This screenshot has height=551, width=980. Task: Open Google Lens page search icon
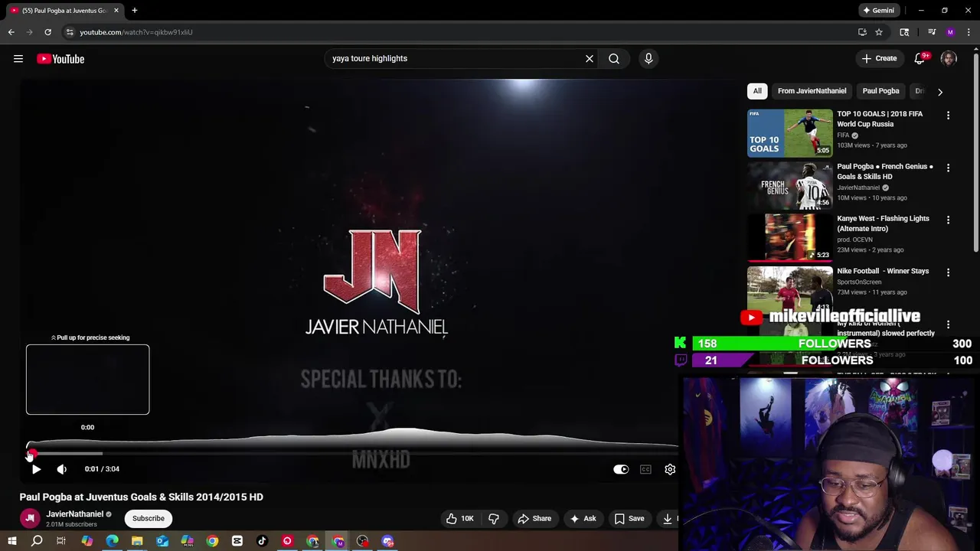click(904, 32)
